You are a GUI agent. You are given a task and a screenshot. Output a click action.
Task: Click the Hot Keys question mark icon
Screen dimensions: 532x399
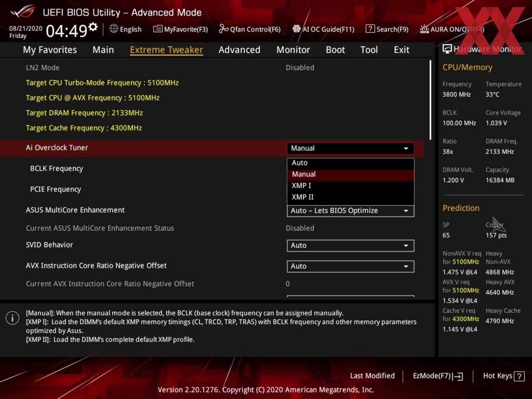[519, 376]
